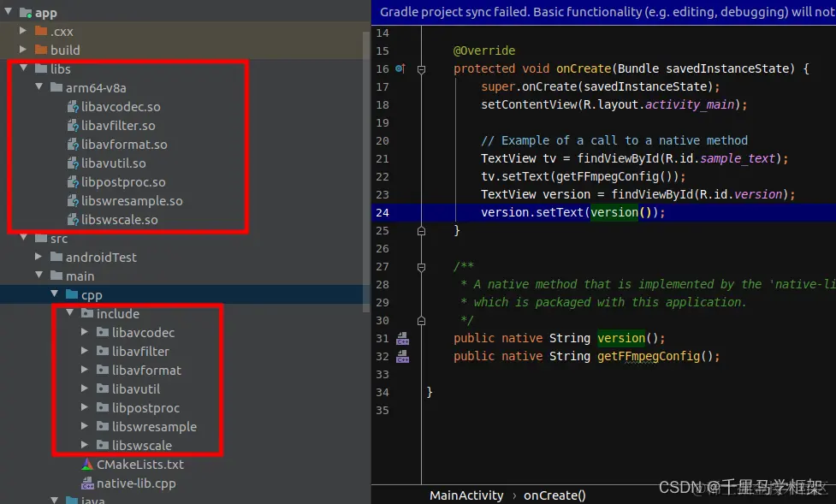Image resolution: width=836 pixels, height=504 pixels.
Task: Select CMakeLists.txt in the project tree
Action: click(x=140, y=464)
